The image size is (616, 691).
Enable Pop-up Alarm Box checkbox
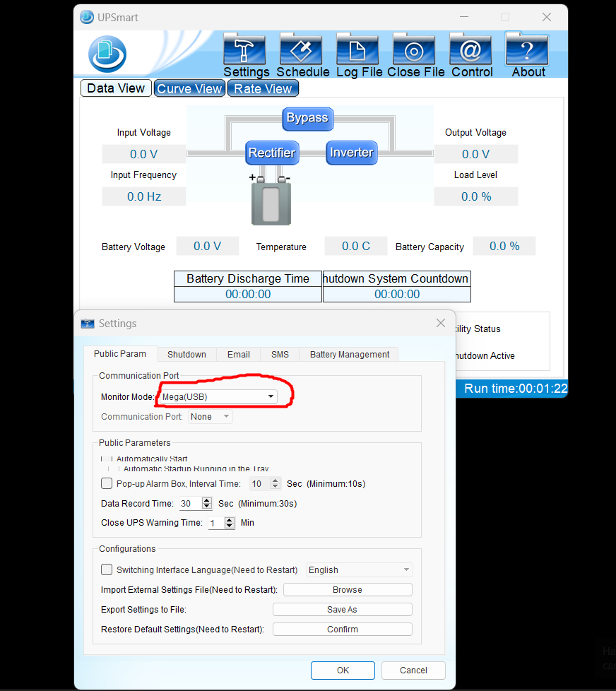[107, 484]
